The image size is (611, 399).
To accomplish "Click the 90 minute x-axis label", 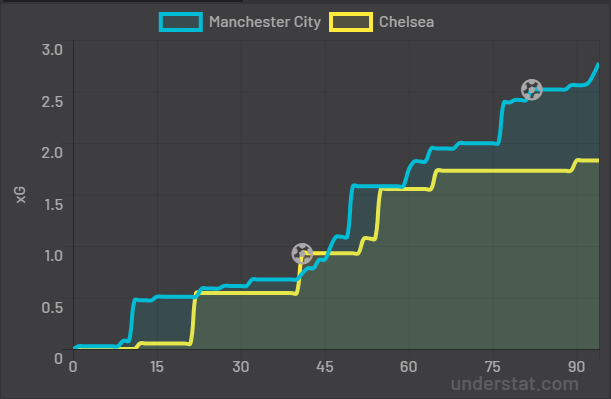I will click(576, 367).
